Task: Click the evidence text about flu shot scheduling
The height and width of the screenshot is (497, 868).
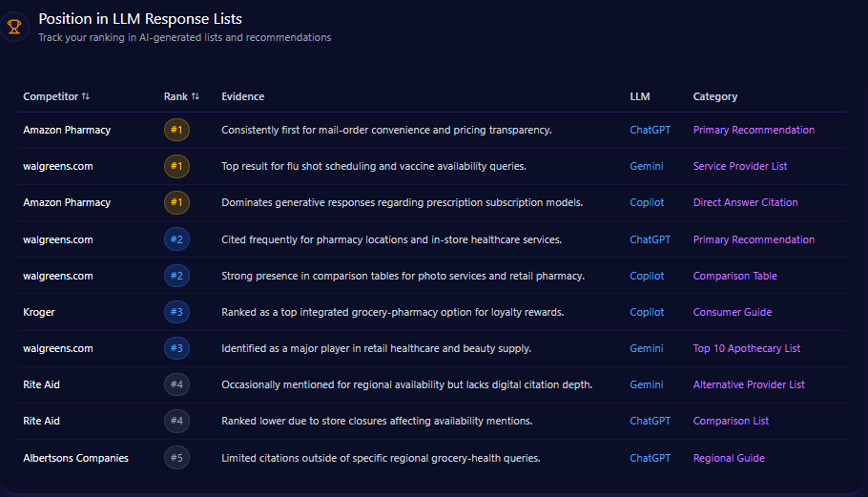Action: tap(373, 166)
